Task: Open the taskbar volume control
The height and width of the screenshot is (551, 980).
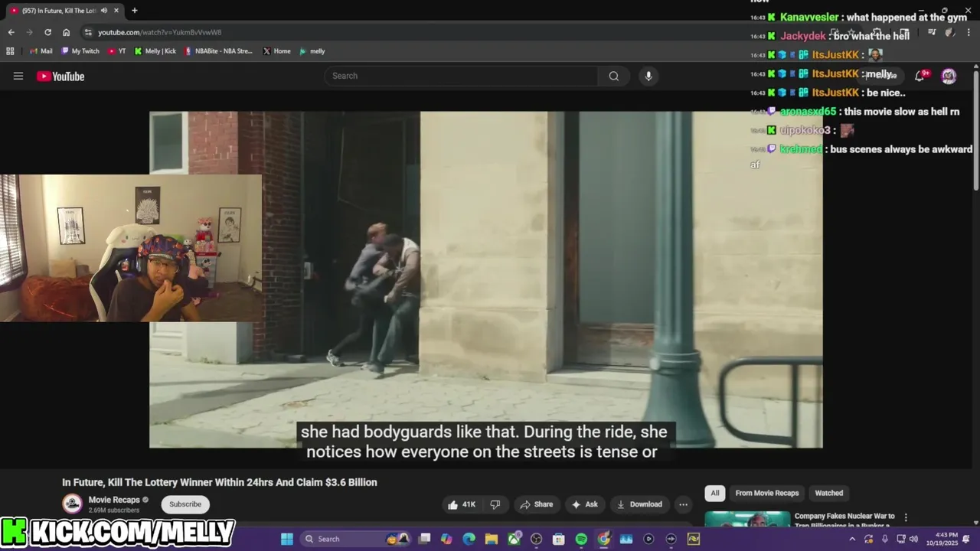Action: [x=913, y=539]
